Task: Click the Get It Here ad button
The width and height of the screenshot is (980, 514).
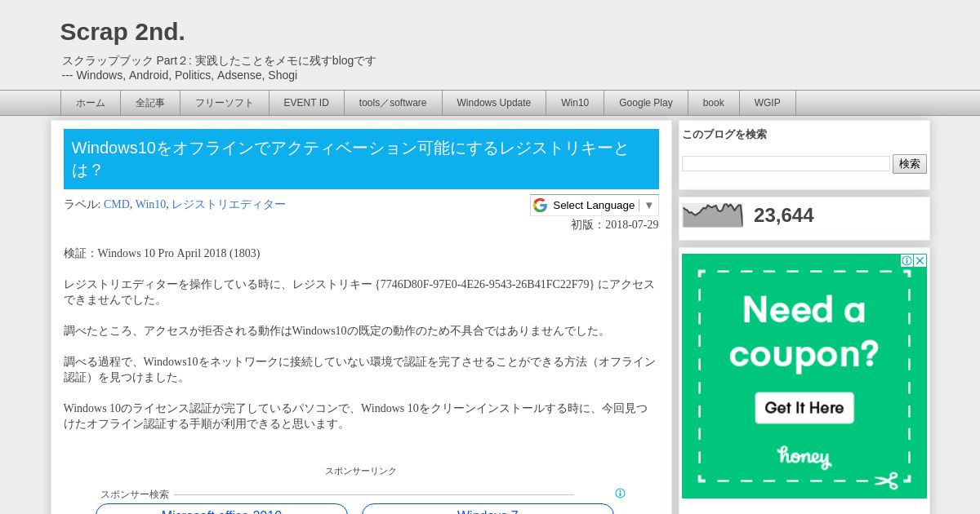Action: click(x=804, y=408)
